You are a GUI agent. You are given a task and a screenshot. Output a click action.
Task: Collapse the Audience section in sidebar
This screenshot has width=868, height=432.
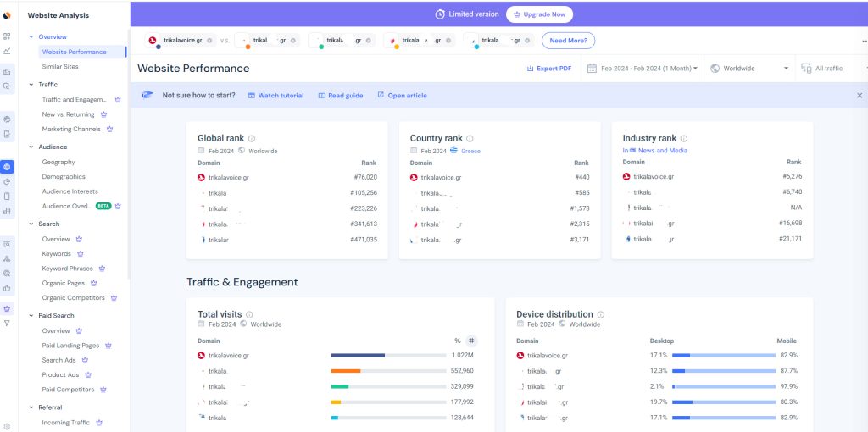pos(31,147)
